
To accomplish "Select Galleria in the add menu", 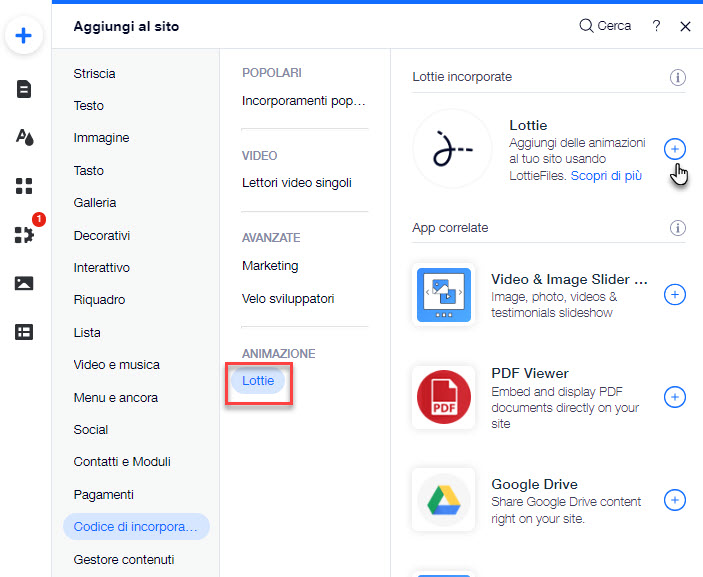I will click(95, 203).
